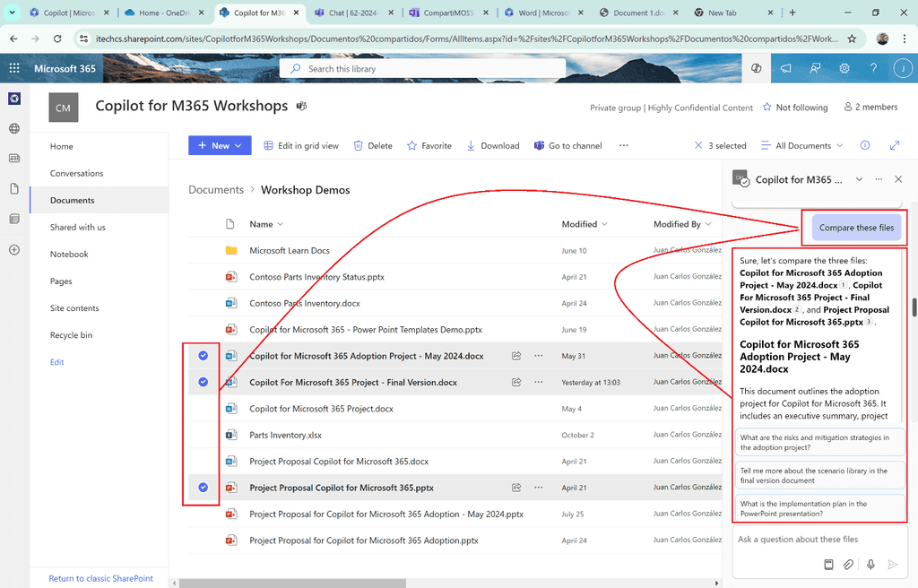
Task: Share the Adoption Project May 2024 docx
Action: 516,356
